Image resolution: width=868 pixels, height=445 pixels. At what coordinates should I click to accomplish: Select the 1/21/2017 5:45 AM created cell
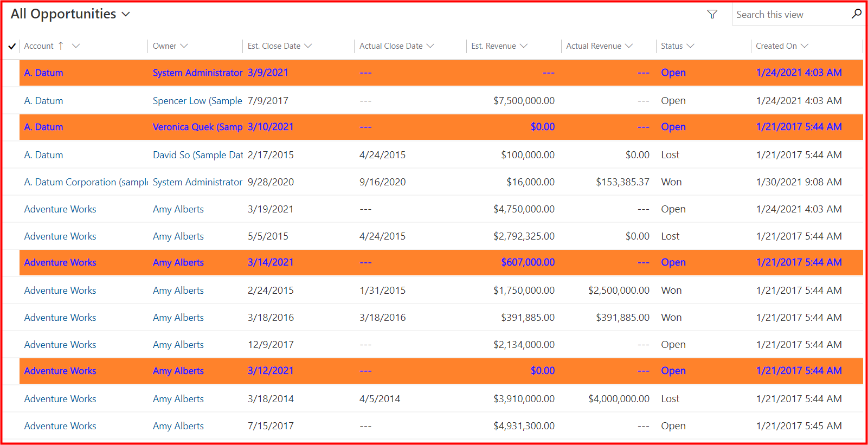pyautogui.click(x=799, y=426)
